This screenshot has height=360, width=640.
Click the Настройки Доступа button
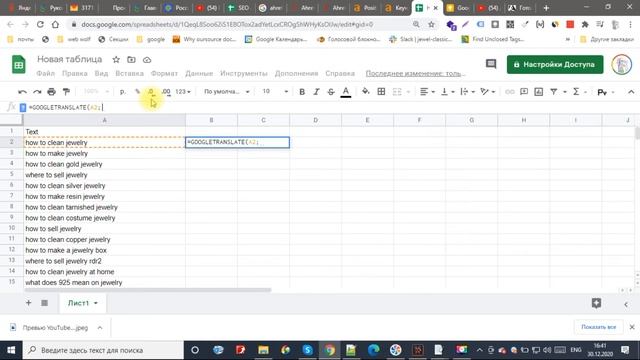pyautogui.click(x=555, y=64)
